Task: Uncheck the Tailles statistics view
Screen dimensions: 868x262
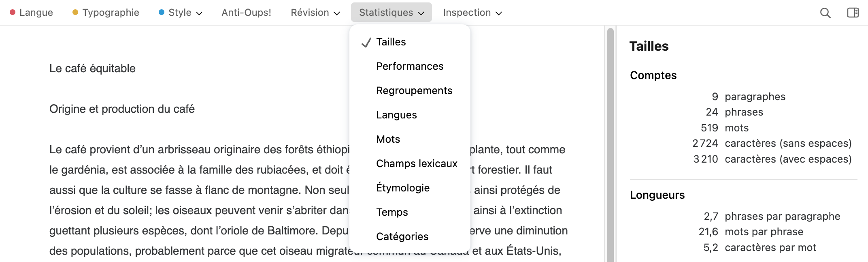Action: [390, 41]
